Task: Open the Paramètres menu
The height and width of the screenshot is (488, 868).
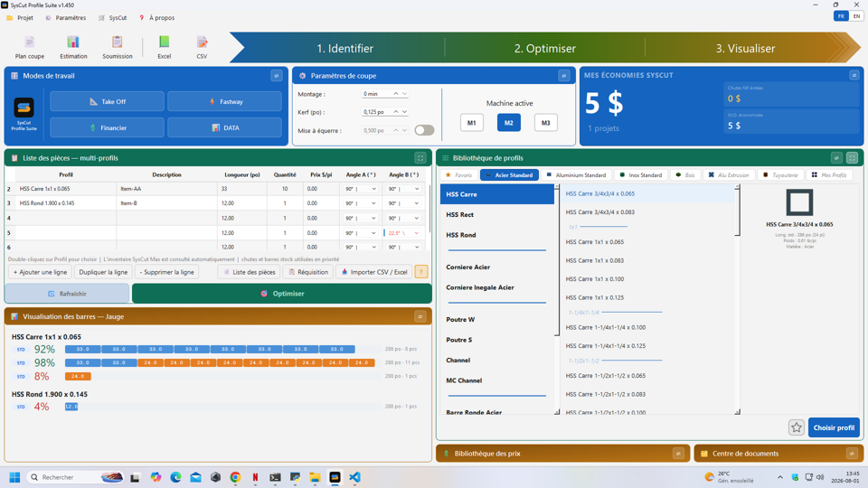Action: click(65, 18)
